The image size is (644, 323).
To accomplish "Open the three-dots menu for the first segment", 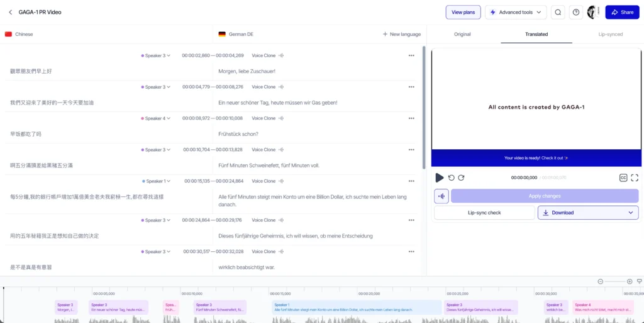I will 411,55.
